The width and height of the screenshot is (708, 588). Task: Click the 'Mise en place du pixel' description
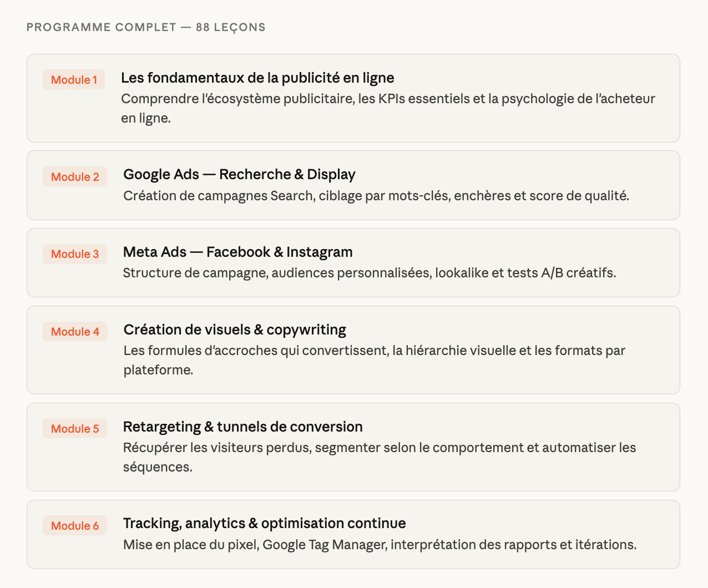click(380, 545)
